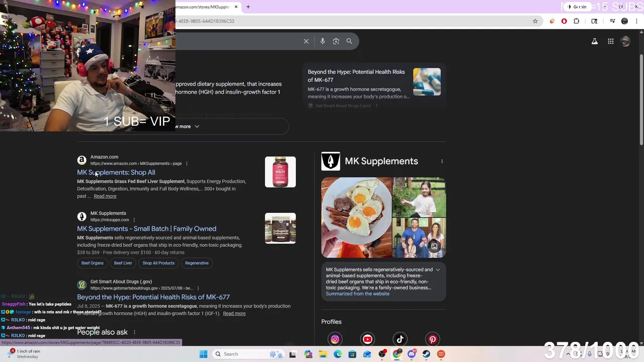
Task: Open more options for Get Smart About Drugs result
Action: point(198,288)
